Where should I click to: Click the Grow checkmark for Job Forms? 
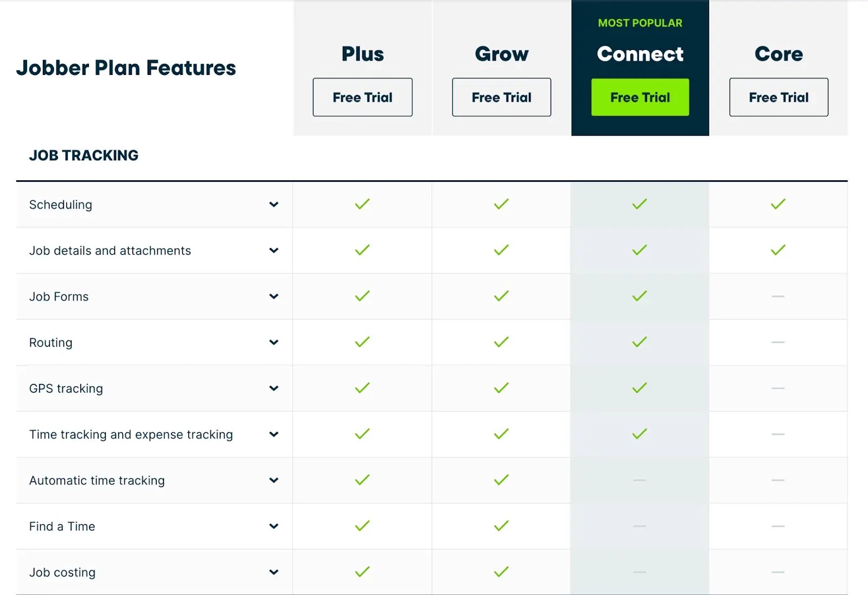(501, 296)
